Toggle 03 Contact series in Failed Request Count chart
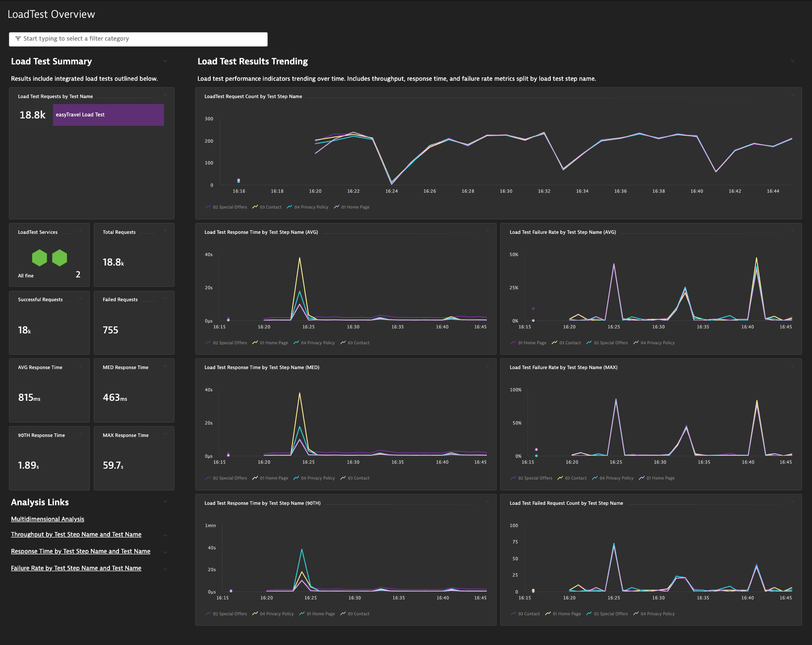The width and height of the screenshot is (812, 645). (525, 614)
